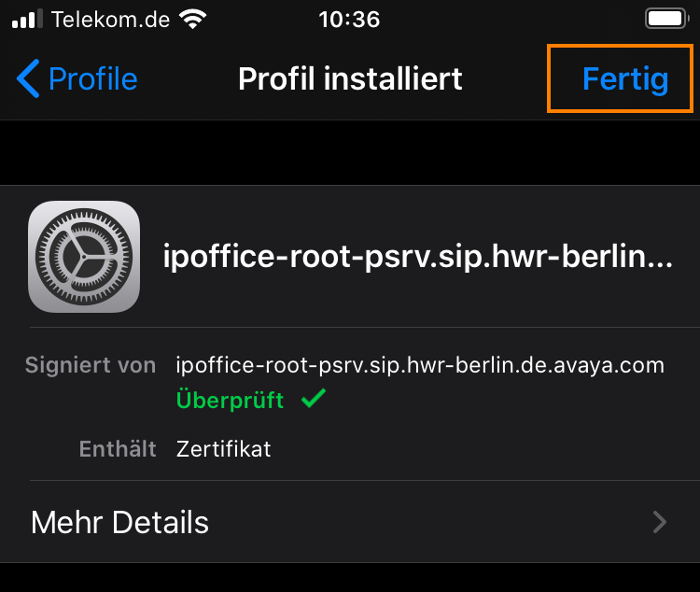Go back to Profile
700x592 pixels.
tap(77, 78)
